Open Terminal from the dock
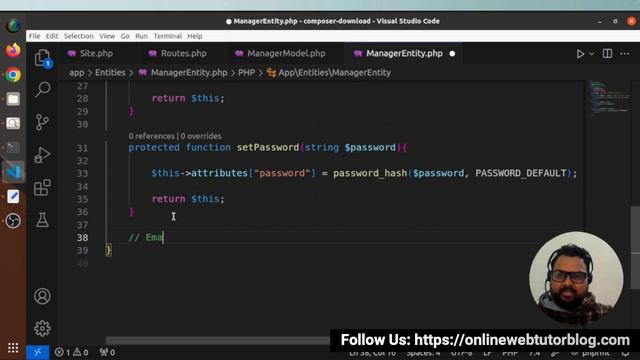 pos(13,147)
